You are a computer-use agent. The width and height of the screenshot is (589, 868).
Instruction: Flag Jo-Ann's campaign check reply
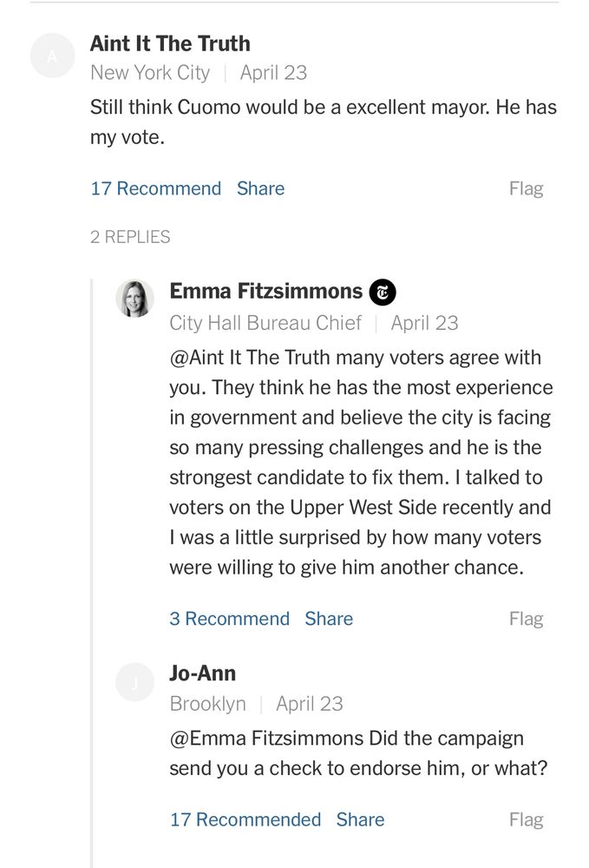coord(526,819)
